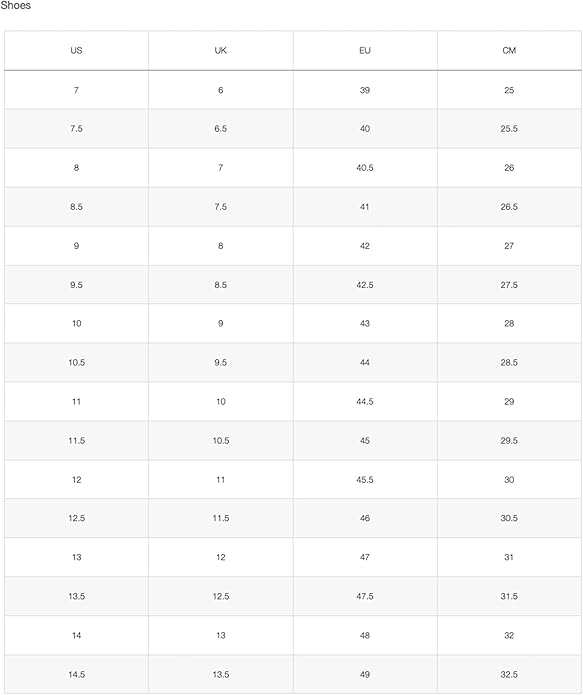Select the US size 14 cell

tap(76, 635)
